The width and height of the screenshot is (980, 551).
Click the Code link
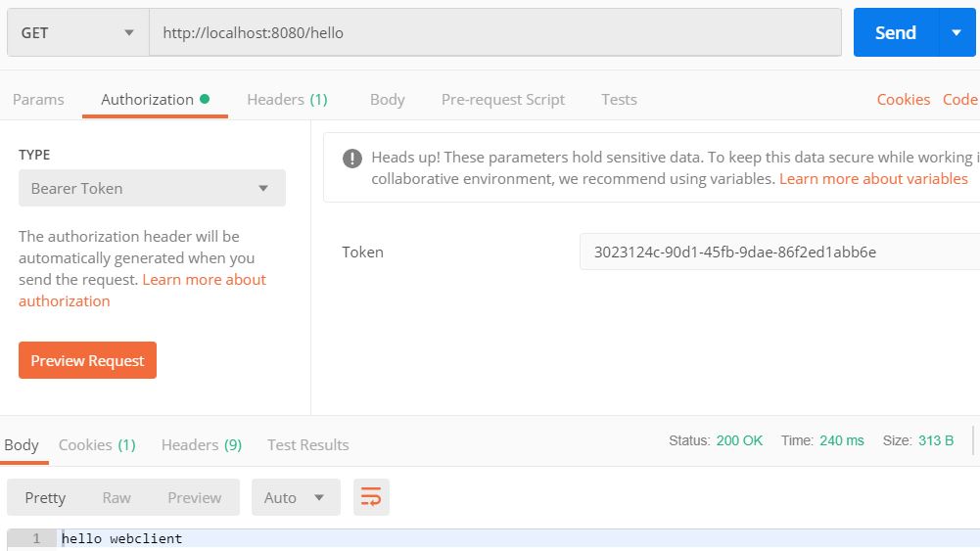click(960, 99)
